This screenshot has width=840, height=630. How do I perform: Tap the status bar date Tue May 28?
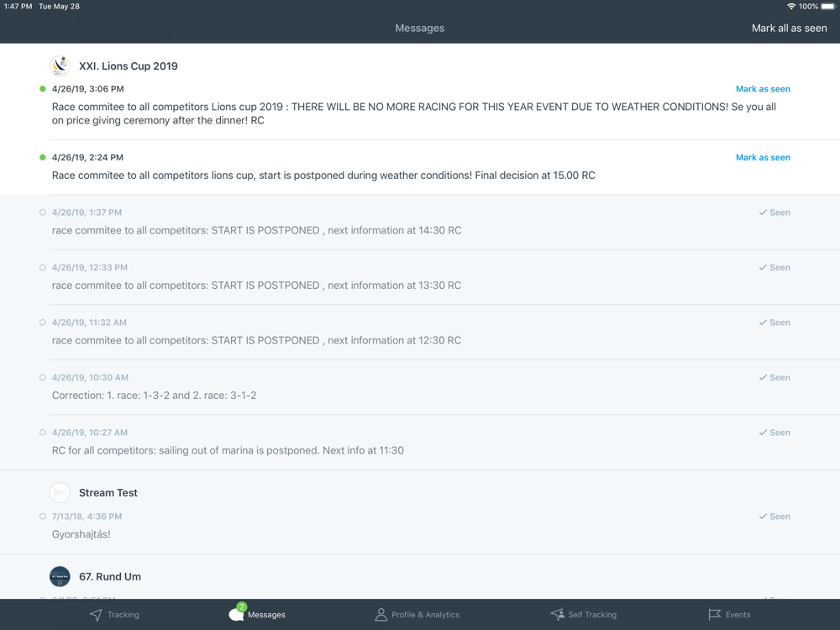click(x=59, y=7)
